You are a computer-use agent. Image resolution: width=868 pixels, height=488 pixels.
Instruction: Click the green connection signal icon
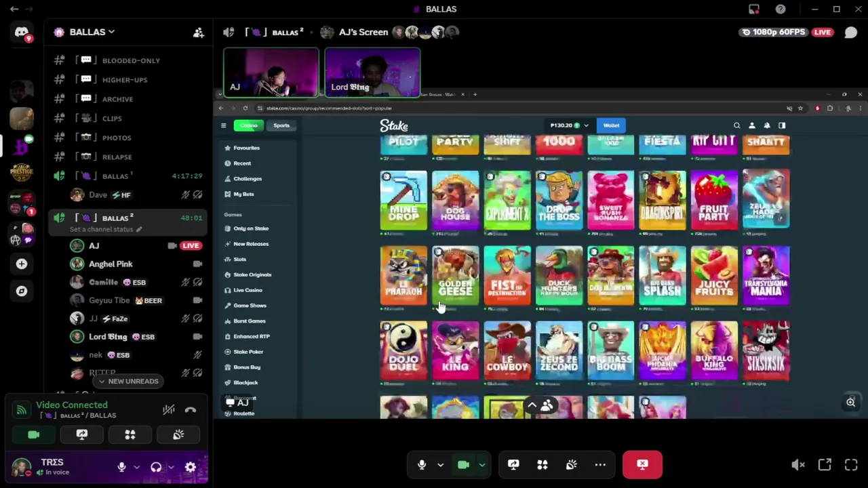click(x=21, y=409)
